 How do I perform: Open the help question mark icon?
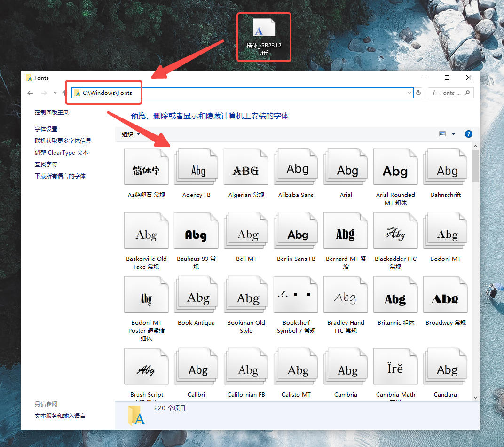click(469, 134)
